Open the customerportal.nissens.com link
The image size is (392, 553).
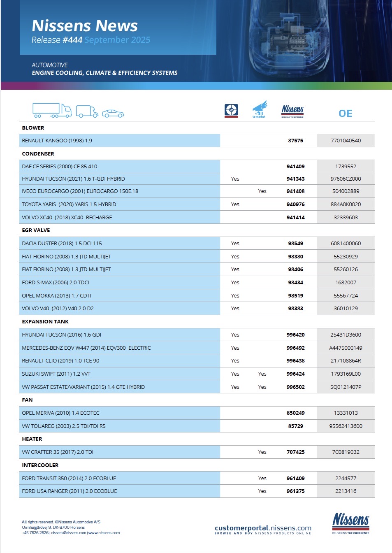263,528
